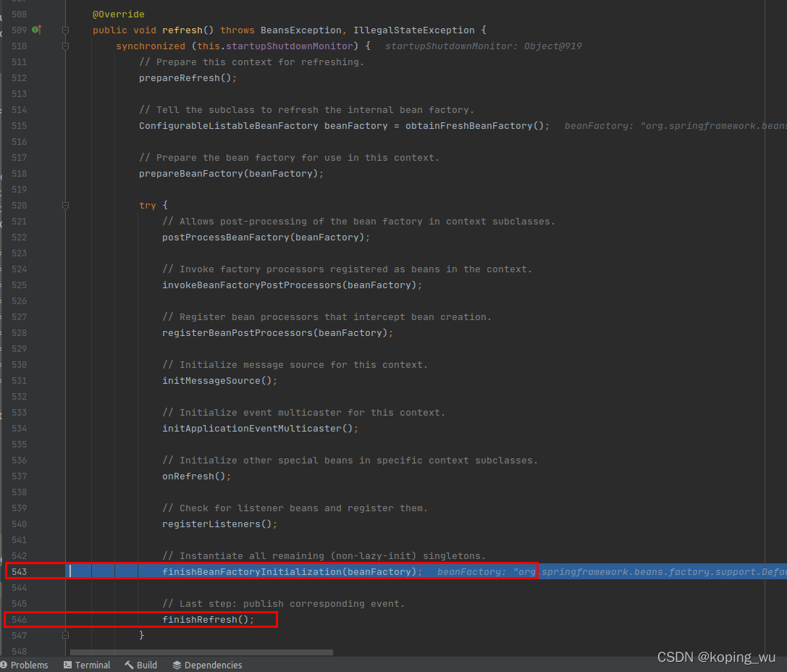Click line number 546 in the gutter
787x672 pixels.
click(x=19, y=619)
